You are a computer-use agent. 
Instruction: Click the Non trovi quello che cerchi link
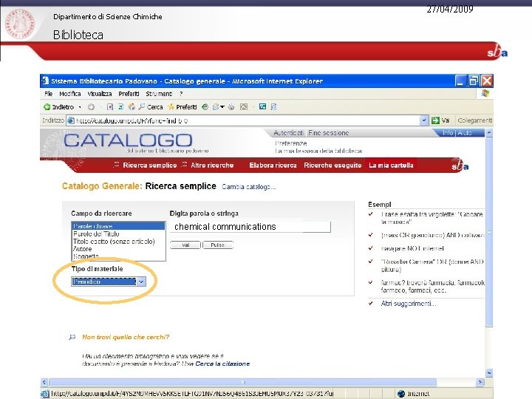pos(126,337)
